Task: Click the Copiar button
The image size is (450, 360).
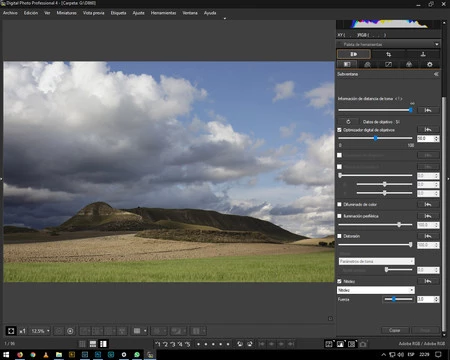Action: pos(395,330)
